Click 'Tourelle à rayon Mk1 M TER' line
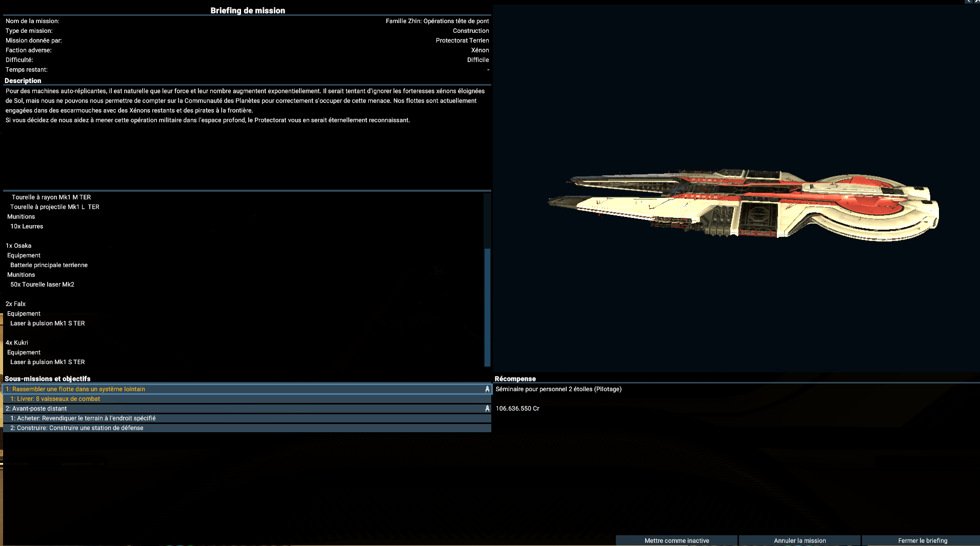The image size is (980, 546). 51,197
